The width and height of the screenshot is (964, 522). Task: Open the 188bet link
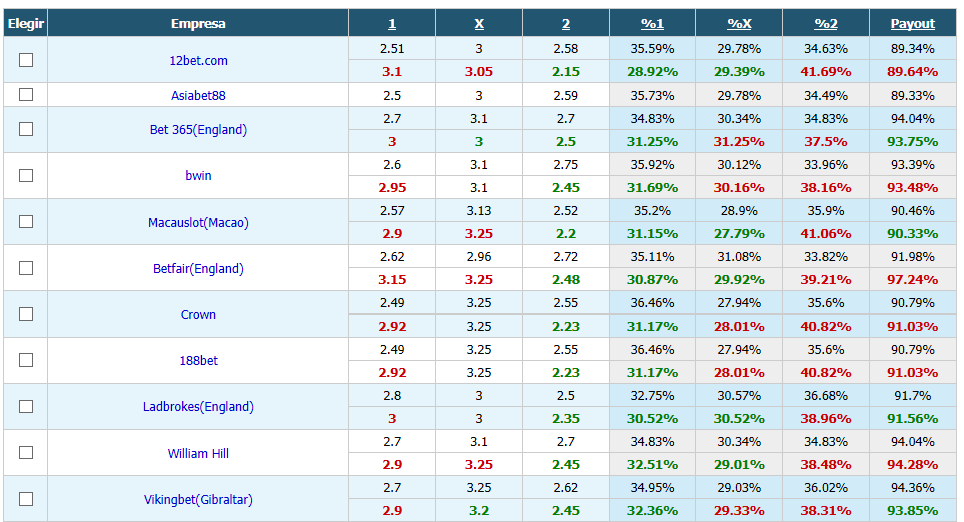tap(198, 361)
